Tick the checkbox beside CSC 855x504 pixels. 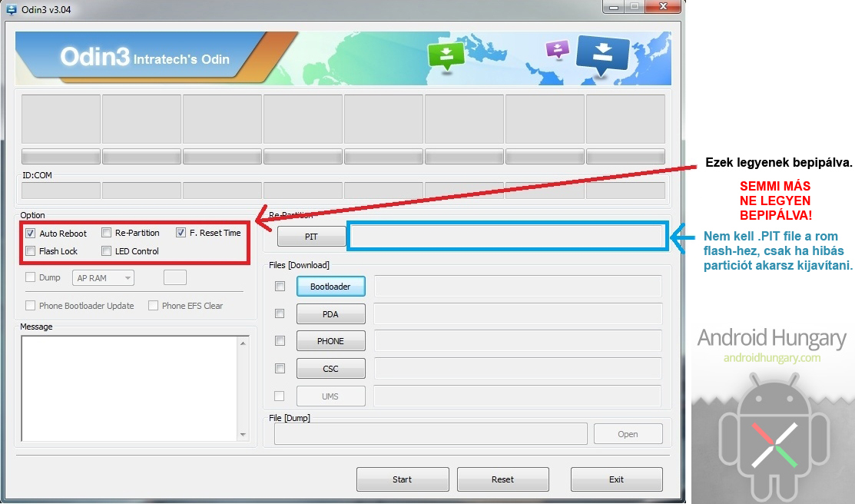280,368
